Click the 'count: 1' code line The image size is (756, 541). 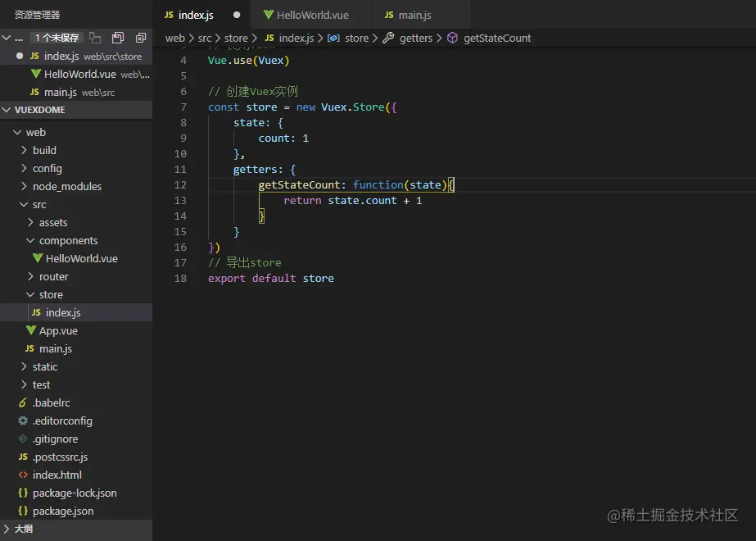283,138
